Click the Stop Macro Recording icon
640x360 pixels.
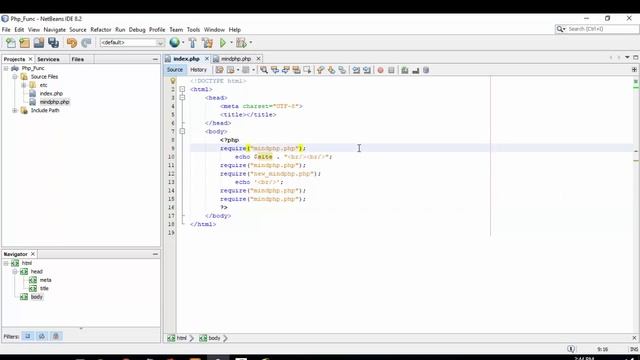click(x=391, y=70)
